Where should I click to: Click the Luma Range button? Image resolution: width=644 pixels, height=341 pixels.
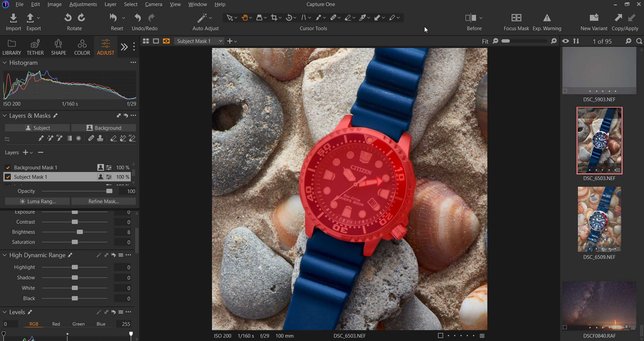[38, 202]
